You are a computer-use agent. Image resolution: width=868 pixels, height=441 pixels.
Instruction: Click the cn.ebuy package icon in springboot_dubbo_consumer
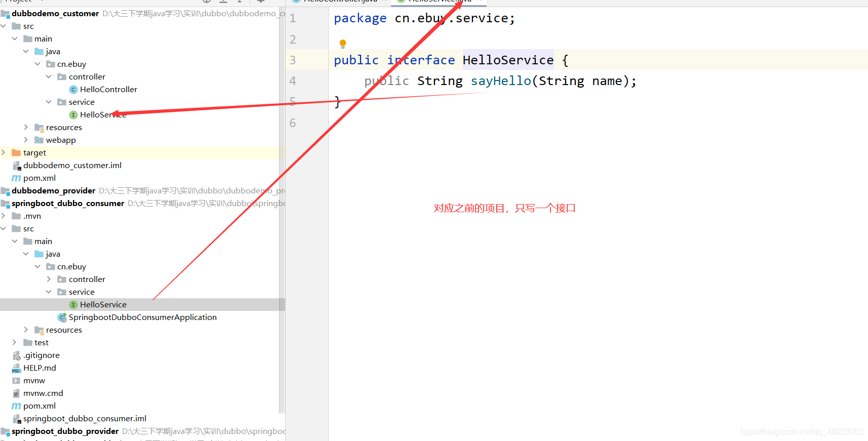(x=51, y=266)
